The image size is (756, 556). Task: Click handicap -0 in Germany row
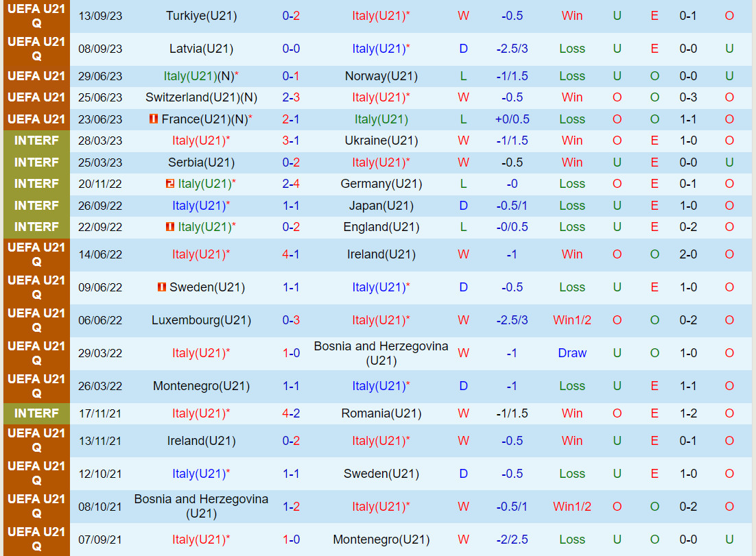(512, 184)
